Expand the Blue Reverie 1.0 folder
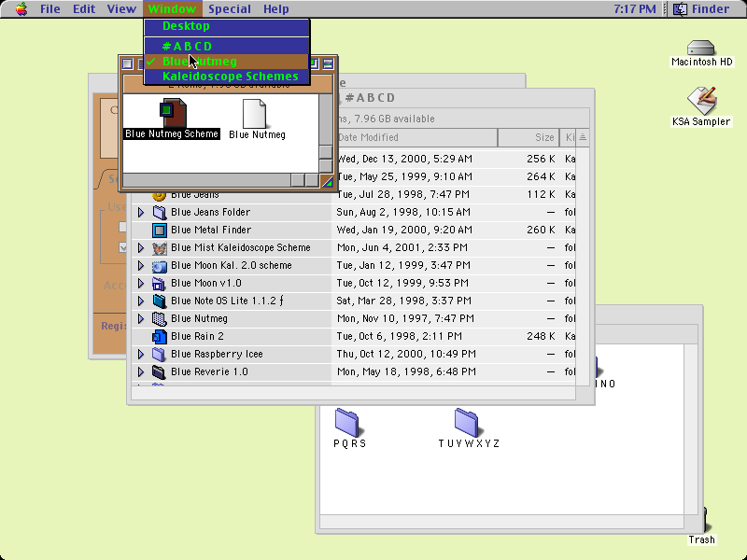The image size is (747, 560). [x=141, y=371]
